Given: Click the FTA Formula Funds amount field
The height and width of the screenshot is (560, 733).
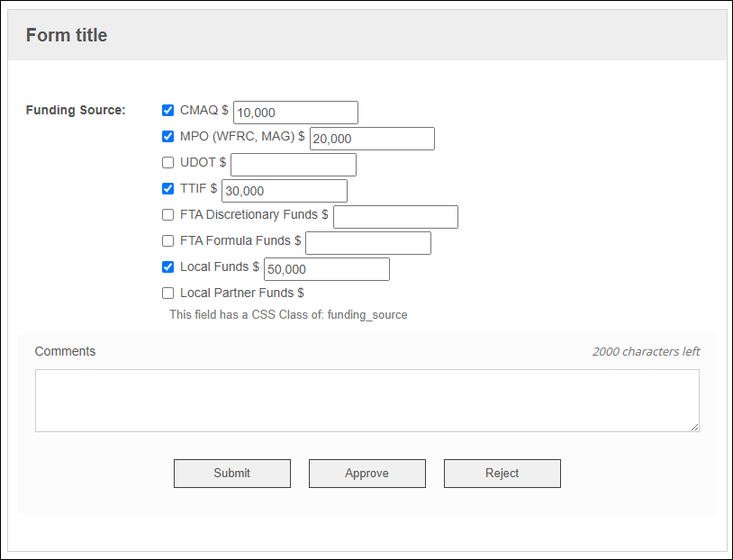Looking at the screenshot, I should click(368, 244).
